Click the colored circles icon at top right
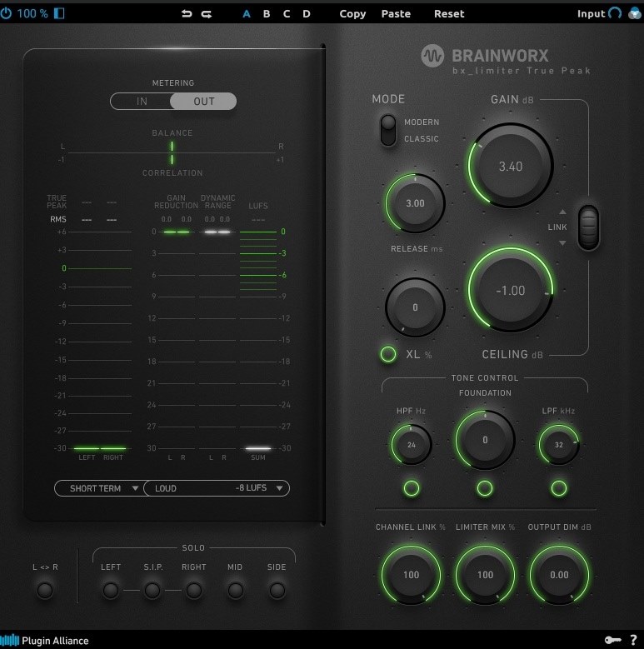The height and width of the screenshot is (649, 644). [x=635, y=13]
